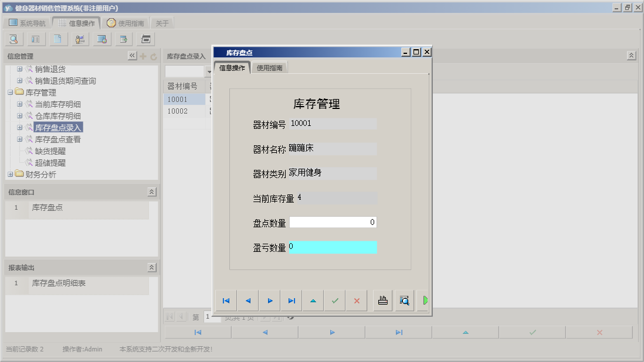
Task: Collapse the 信息管理 panel with the chevron
Action: (132, 56)
